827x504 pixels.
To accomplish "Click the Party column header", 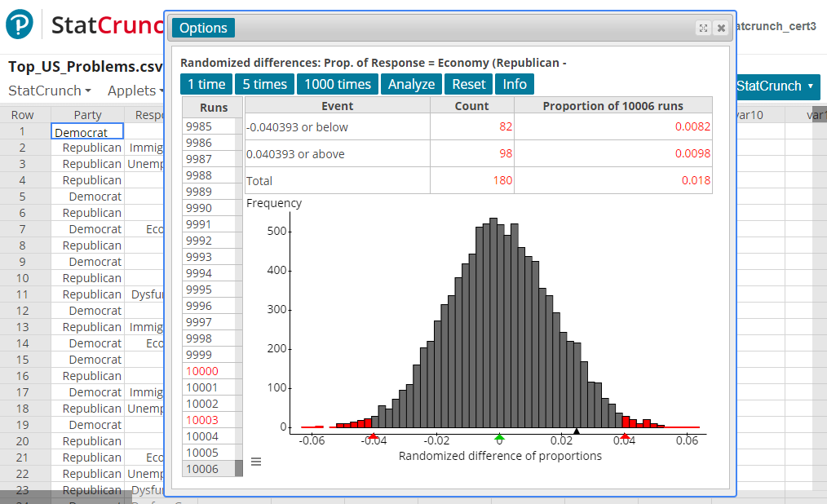I will click(x=86, y=114).
